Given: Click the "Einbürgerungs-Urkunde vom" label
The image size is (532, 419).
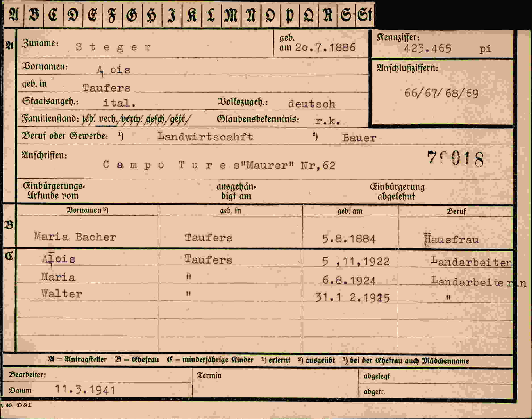Looking at the screenshot, I should 54,191.
